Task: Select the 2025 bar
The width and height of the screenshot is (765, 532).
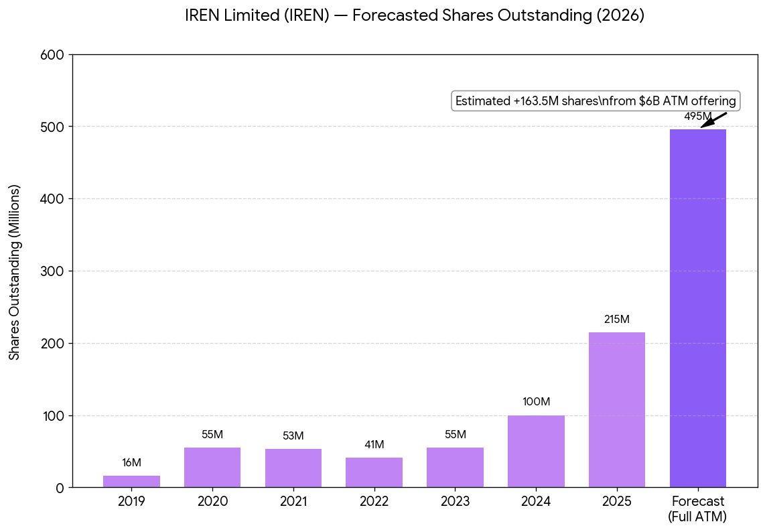Action: 617,410
